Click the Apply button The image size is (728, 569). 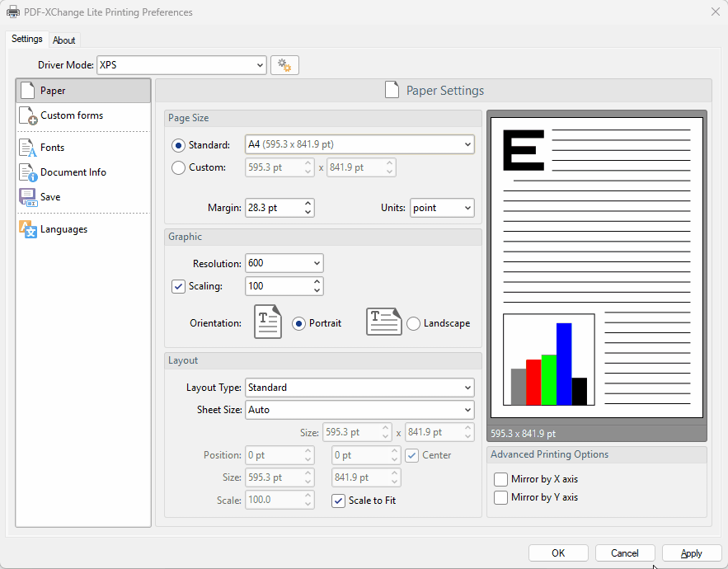tap(692, 553)
